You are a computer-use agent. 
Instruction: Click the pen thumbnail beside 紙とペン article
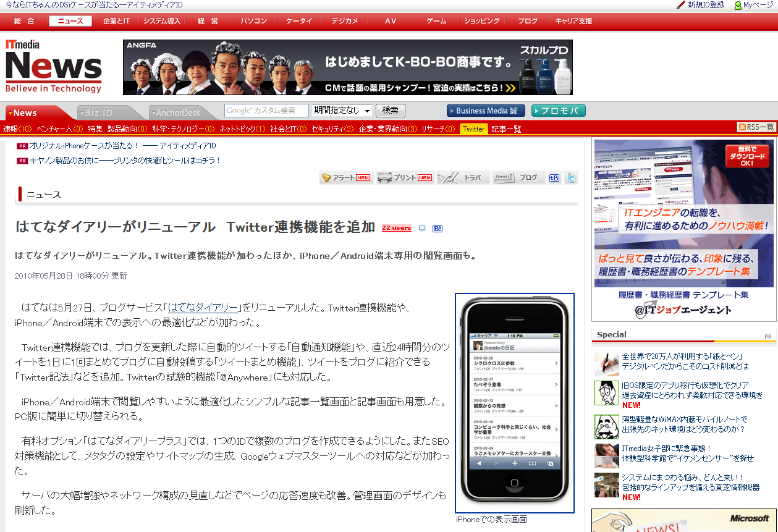click(x=606, y=364)
